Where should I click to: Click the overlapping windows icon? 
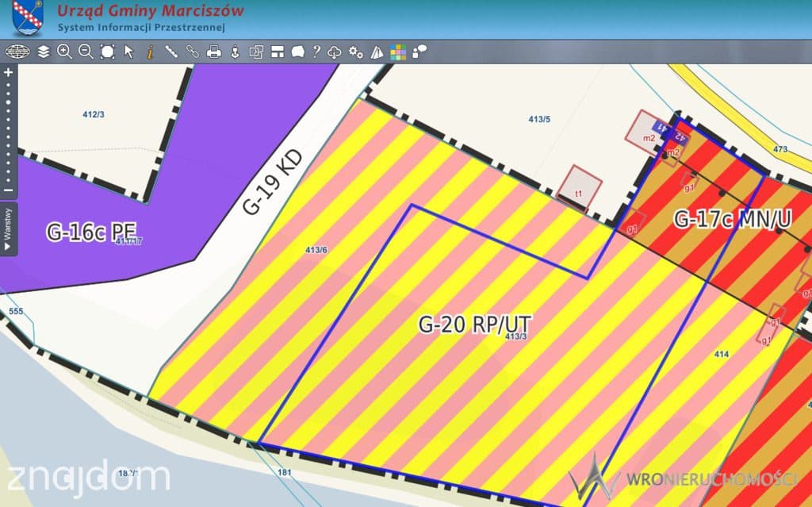tap(256, 52)
